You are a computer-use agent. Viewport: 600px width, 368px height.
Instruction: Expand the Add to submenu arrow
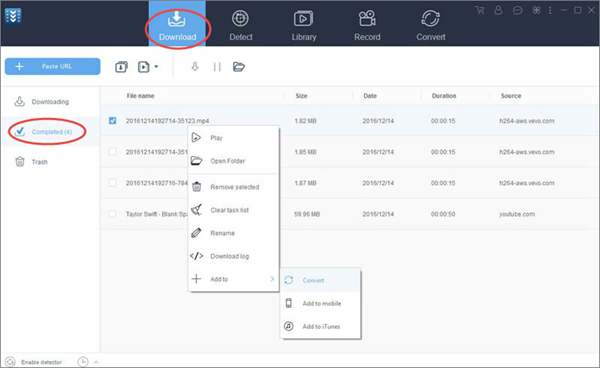coord(272,279)
